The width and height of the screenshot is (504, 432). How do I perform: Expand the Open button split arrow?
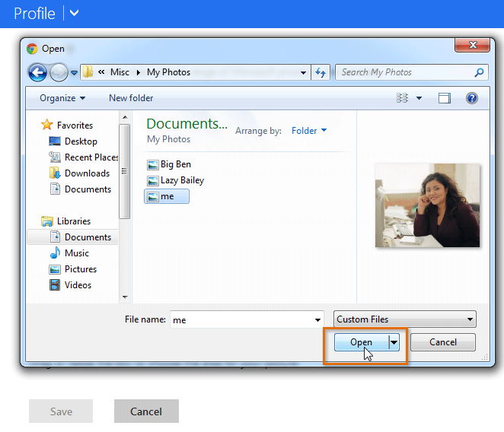tap(394, 342)
